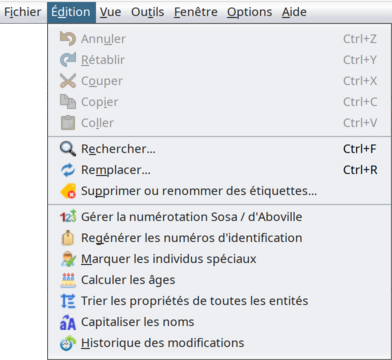Open the Outils menu
The image size is (392, 360).
pos(148,12)
